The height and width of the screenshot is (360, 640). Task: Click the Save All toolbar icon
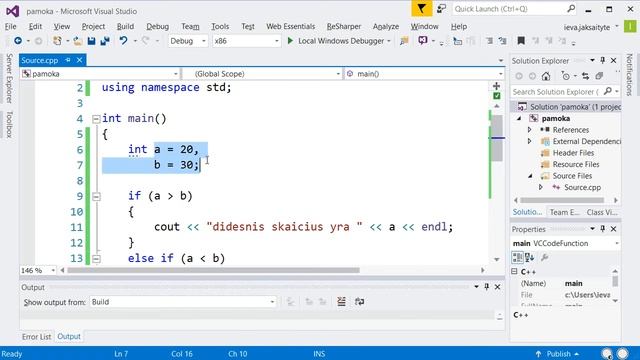pyautogui.click(x=105, y=41)
